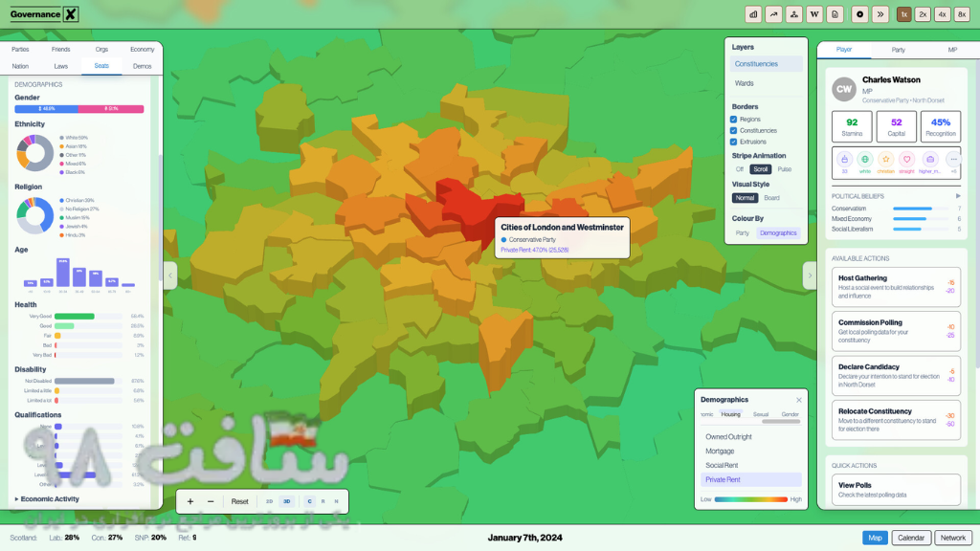980x551 pixels.
Task: Set game speed to 4x
Action: [942, 14]
